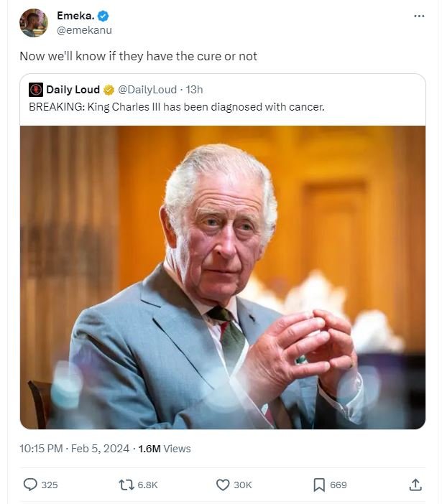Click the gold verified badge beside Daily Loud
The image size is (442, 504).
point(109,90)
